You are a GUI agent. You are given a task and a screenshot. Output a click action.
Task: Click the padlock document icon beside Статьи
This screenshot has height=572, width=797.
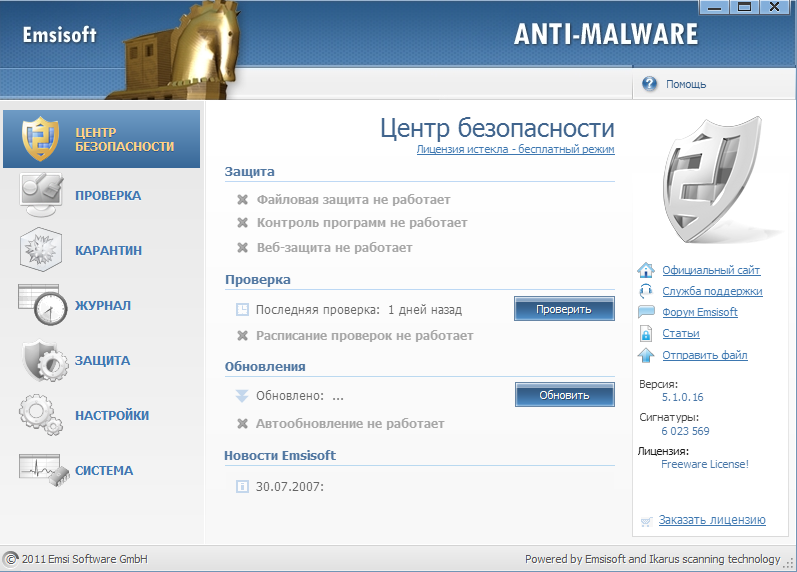tap(646, 334)
